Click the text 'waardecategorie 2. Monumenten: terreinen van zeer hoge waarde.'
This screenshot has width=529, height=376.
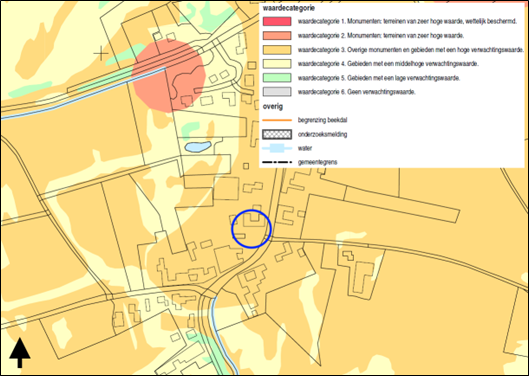tap(381, 35)
